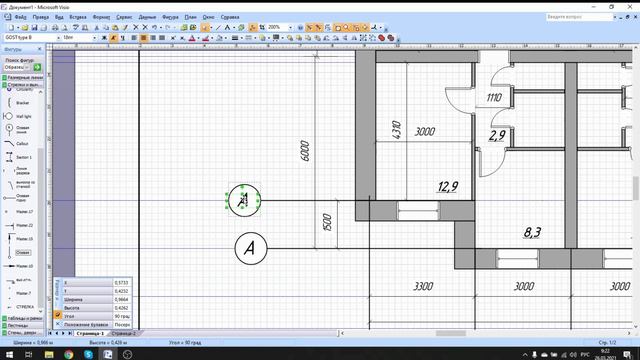
Task: Open the Файл menu
Action: point(20,17)
